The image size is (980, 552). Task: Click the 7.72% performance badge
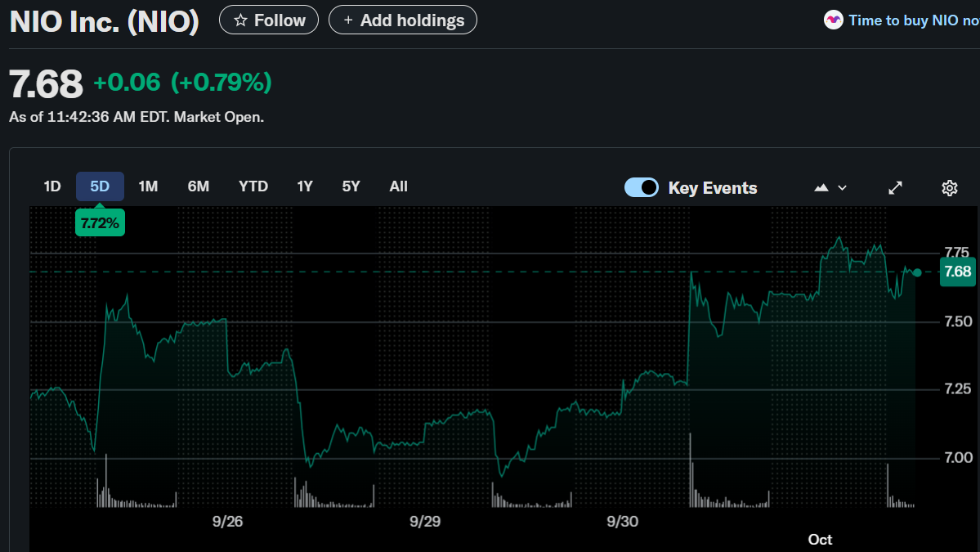(x=100, y=222)
